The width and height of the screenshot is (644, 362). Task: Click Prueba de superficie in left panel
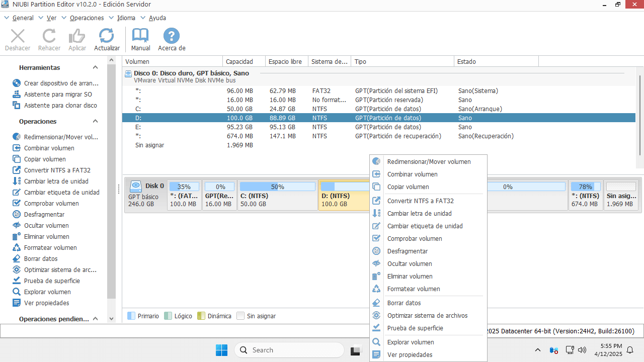[52, 281]
